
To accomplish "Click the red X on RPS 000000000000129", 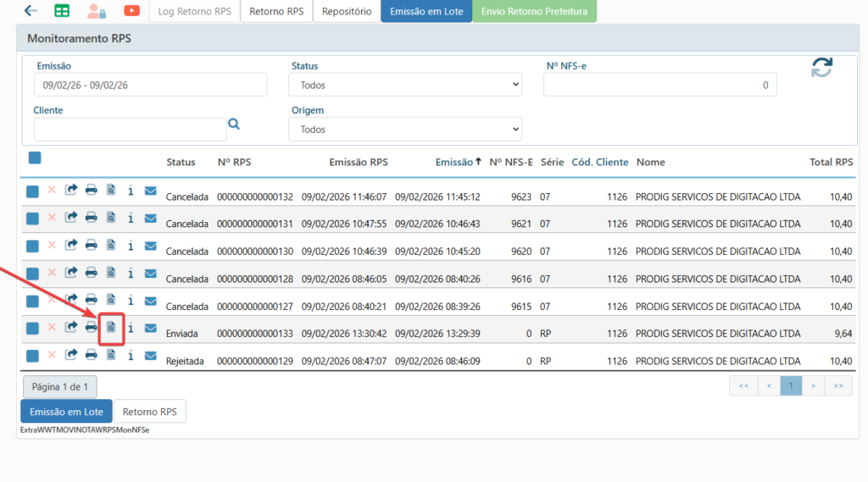I will pyautogui.click(x=52, y=355).
